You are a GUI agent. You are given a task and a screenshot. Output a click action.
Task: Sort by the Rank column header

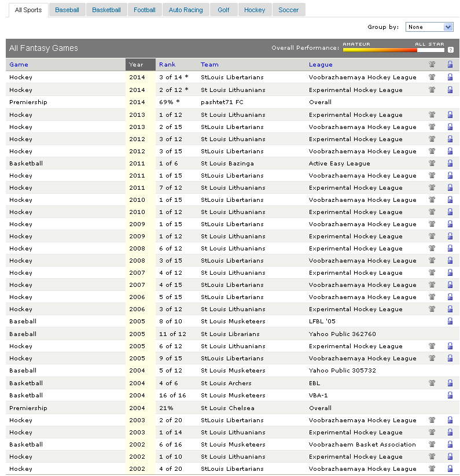pos(167,65)
